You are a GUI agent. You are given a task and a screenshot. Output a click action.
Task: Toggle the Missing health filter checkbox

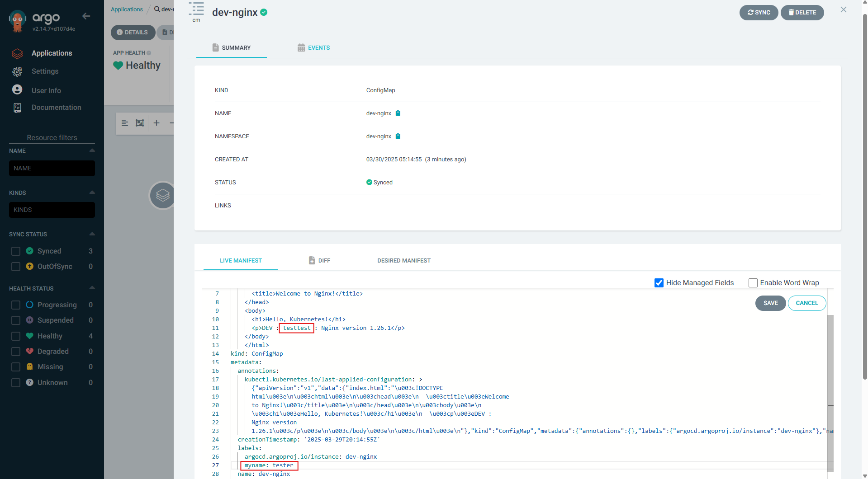click(x=16, y=367)
